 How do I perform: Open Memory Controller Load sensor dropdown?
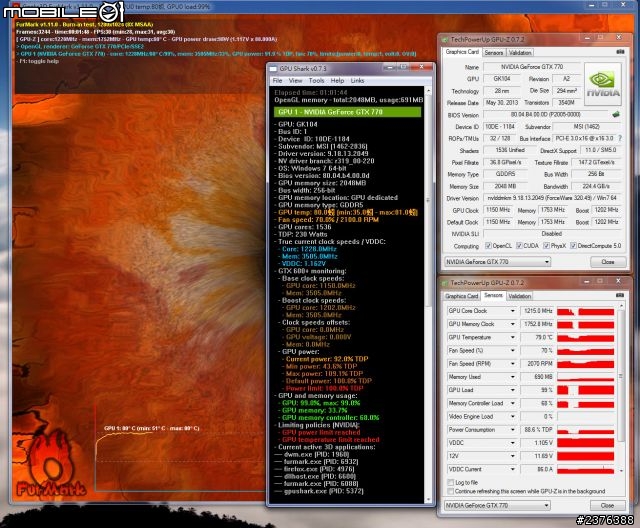[513, 403]
